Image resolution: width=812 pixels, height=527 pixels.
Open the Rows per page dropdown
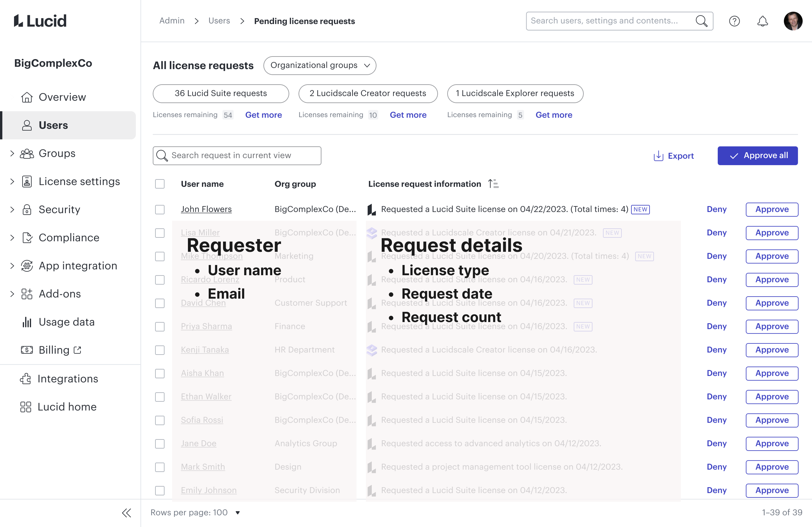pyautogui.click(x=195, y=513)
